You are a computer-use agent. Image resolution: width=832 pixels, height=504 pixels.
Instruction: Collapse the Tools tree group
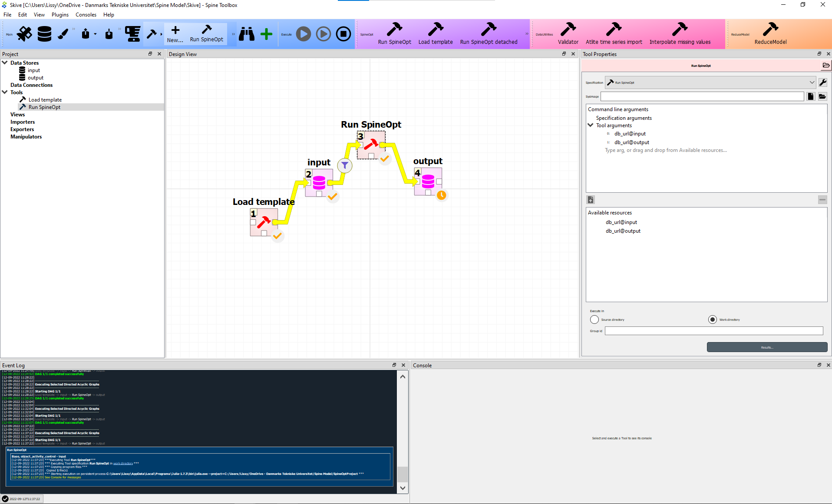pos(5,92)
